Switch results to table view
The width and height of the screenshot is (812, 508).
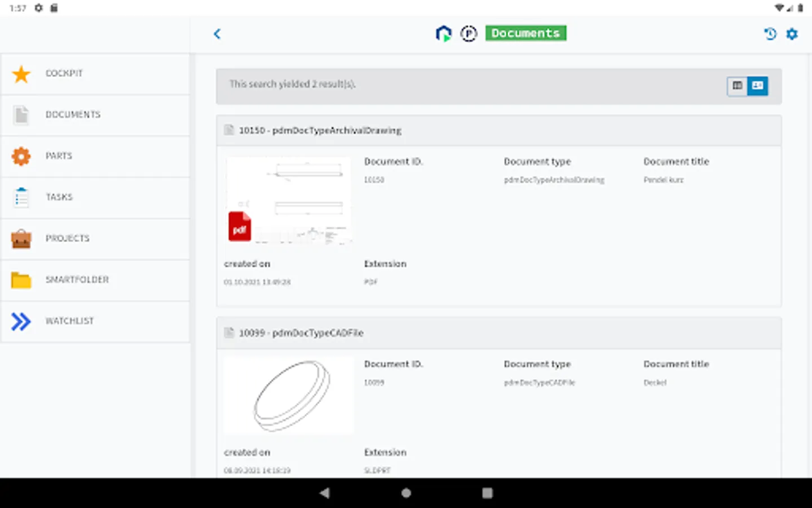(737, 86)
